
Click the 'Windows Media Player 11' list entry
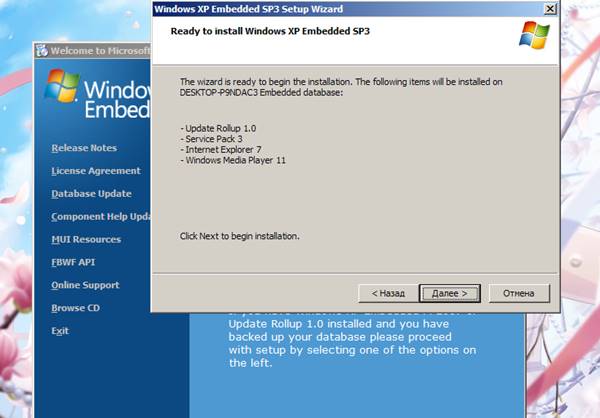pos(233,160)
